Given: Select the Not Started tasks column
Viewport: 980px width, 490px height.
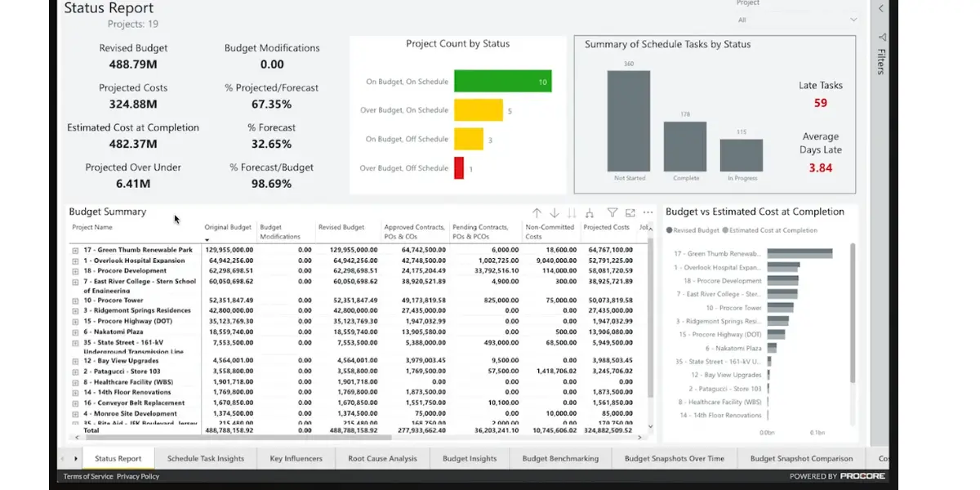Looking at the screenshot, I should point(629,120).
